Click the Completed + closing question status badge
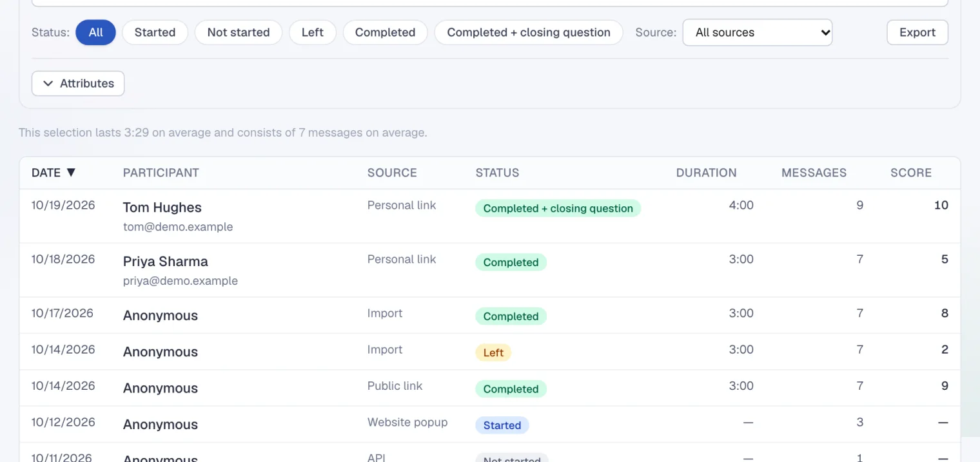980x462 pixels. coord(558,208)
